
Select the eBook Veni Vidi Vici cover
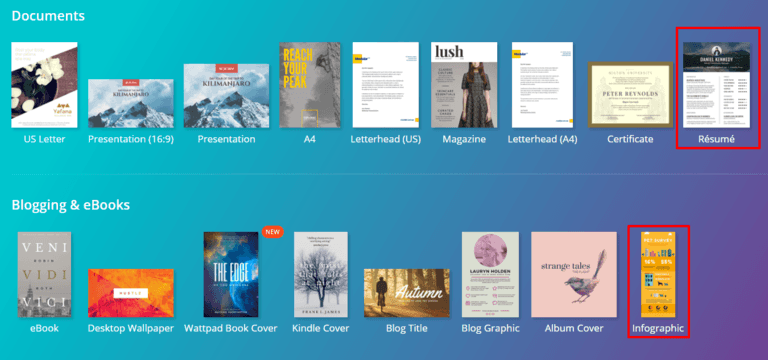tap(44, 275)
